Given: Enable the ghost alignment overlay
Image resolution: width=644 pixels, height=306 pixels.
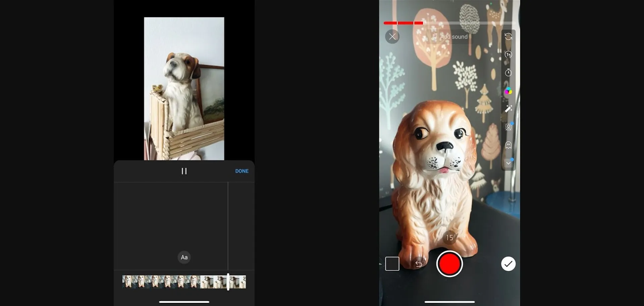Looking at the screenshot, I should coord(508,145).
